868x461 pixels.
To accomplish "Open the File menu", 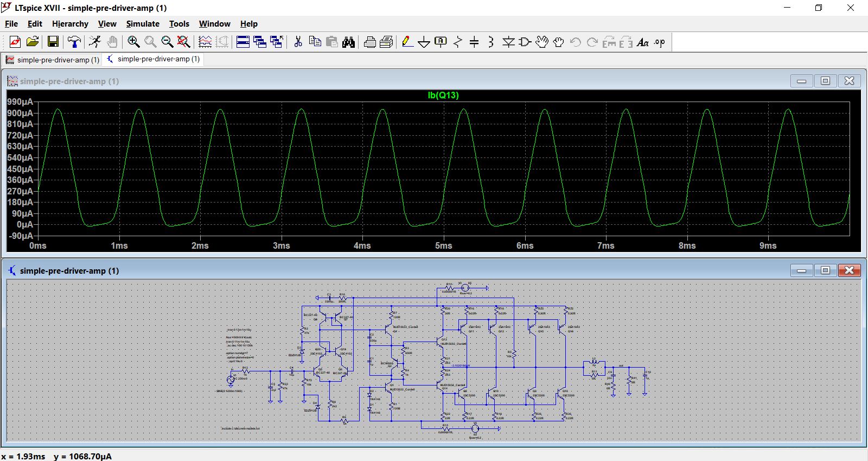I will tap(11, 24).
